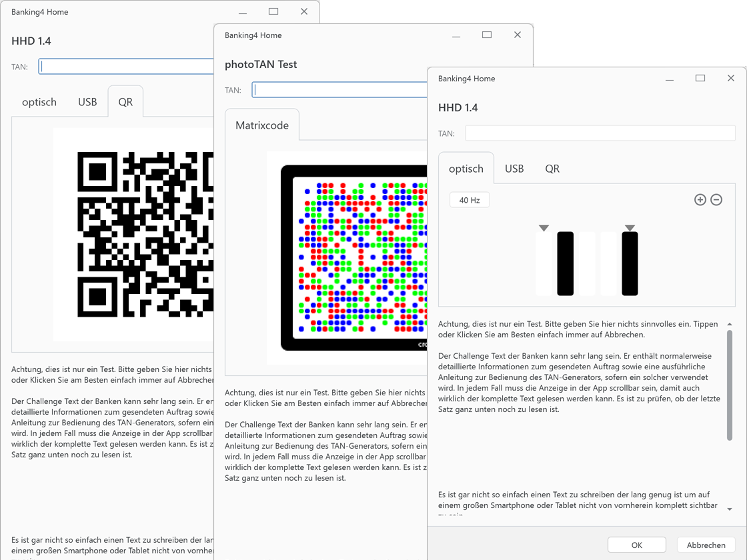The height and width of the screenshot is (560, 747).
Task: Select the Matrixcode tab
Action: (262, 125)
